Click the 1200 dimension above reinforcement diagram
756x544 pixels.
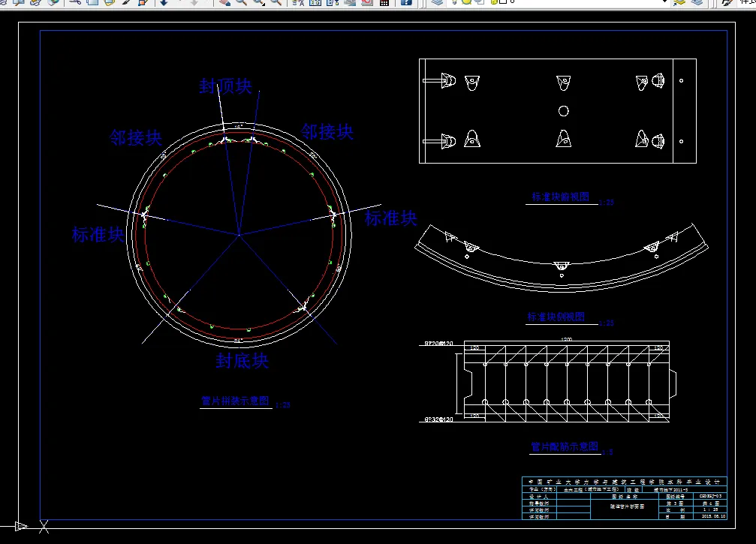[x=567, y=339]
